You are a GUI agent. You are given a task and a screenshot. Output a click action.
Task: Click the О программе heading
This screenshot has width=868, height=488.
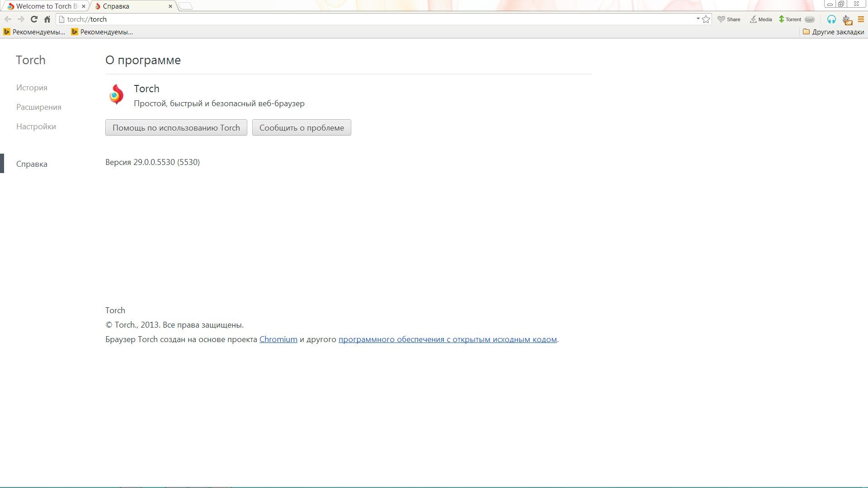point(143,60)
